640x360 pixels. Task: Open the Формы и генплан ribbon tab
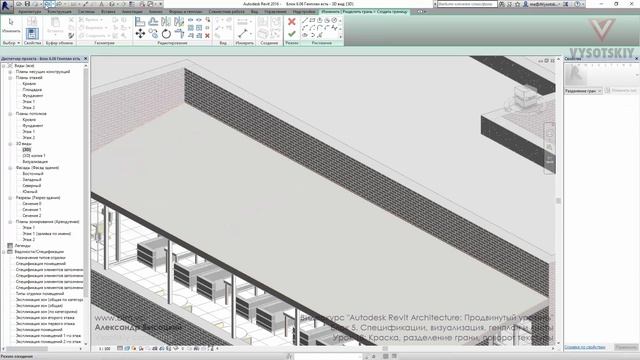185,12
